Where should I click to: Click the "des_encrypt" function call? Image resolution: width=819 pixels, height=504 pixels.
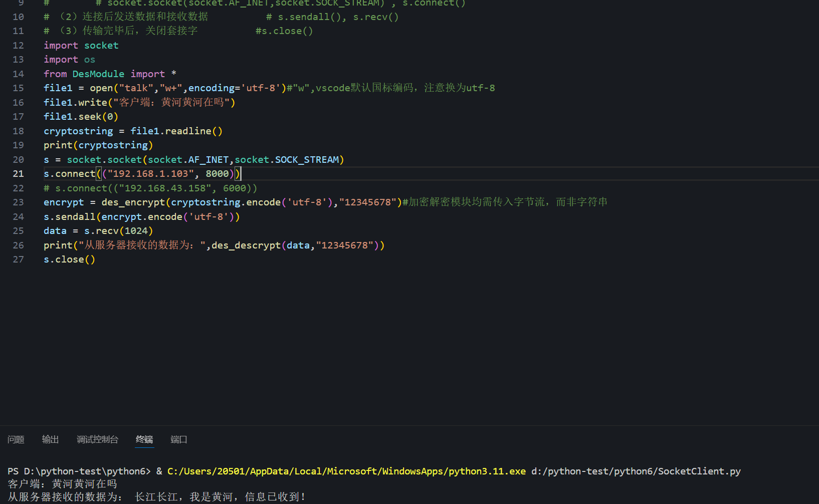pyautogui.click(x=133, y=202)
